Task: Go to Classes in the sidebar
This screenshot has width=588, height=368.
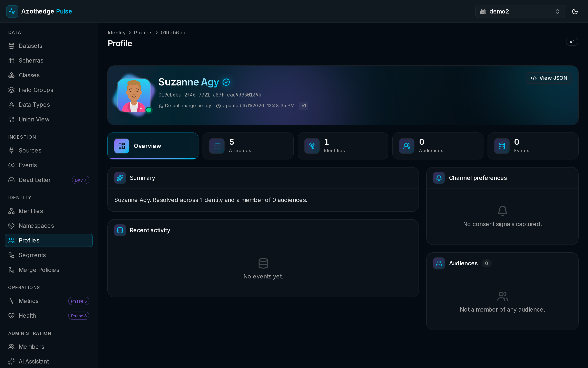Action: point(49,75)
